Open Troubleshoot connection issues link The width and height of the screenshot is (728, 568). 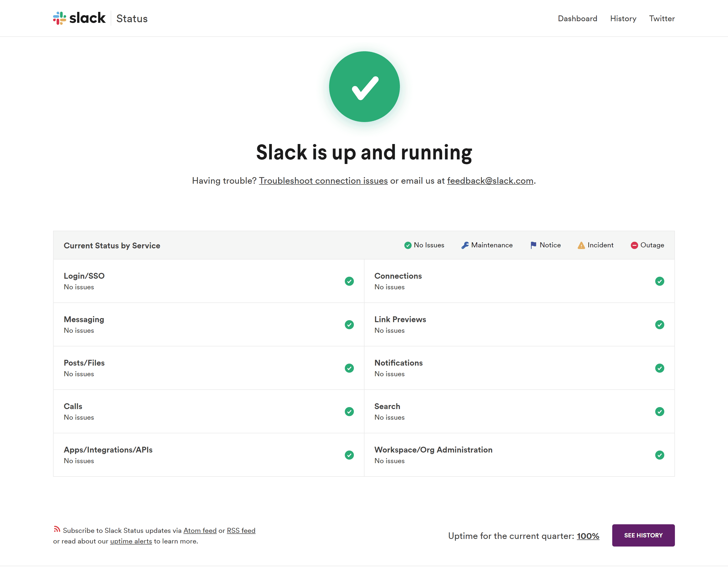[x=323, y=181]
